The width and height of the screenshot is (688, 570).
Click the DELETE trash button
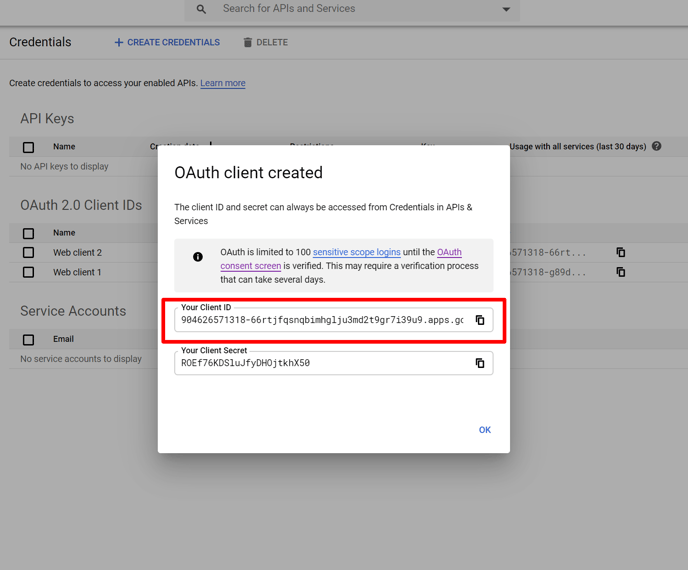coord(266,42)
